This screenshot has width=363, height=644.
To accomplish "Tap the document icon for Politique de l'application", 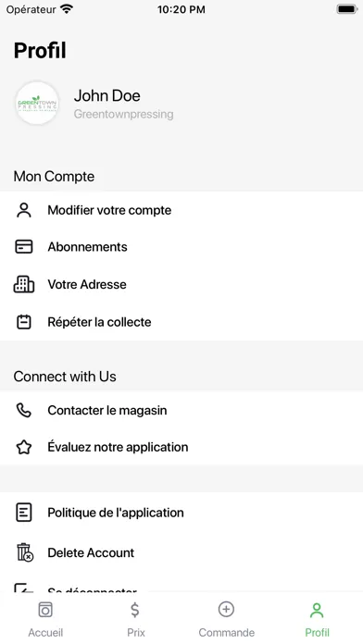I will (24, 513).
